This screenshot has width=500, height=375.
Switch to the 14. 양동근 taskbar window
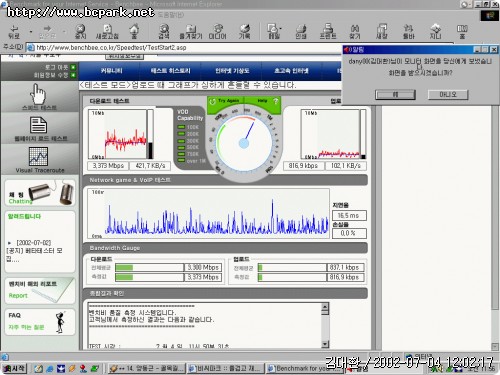tap(147, 369)
